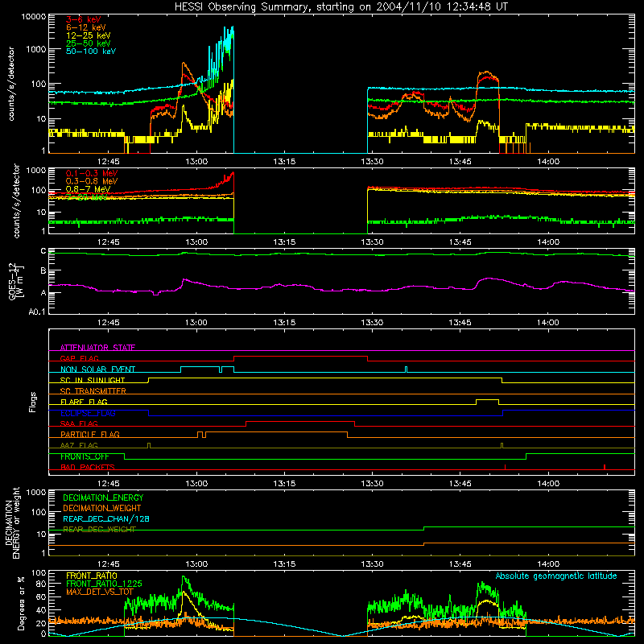Click the 'DECIMATION_WEIGHT' legend label
The width and height of the screenshot is (644, 644).
pos(102,508)
